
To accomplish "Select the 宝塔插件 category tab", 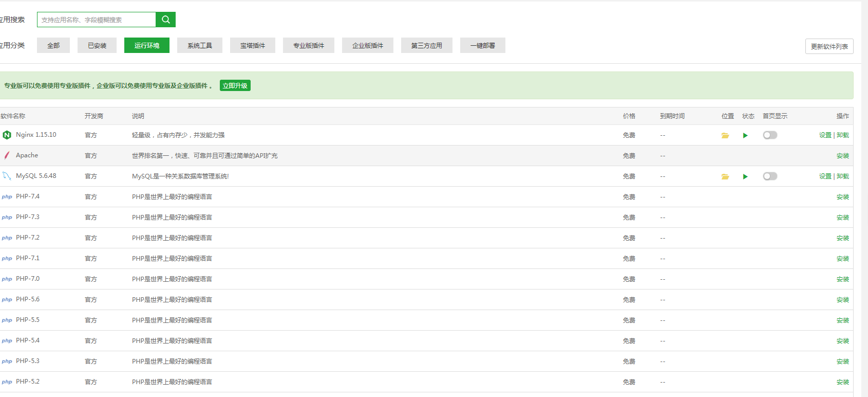I will coord(253,45).
